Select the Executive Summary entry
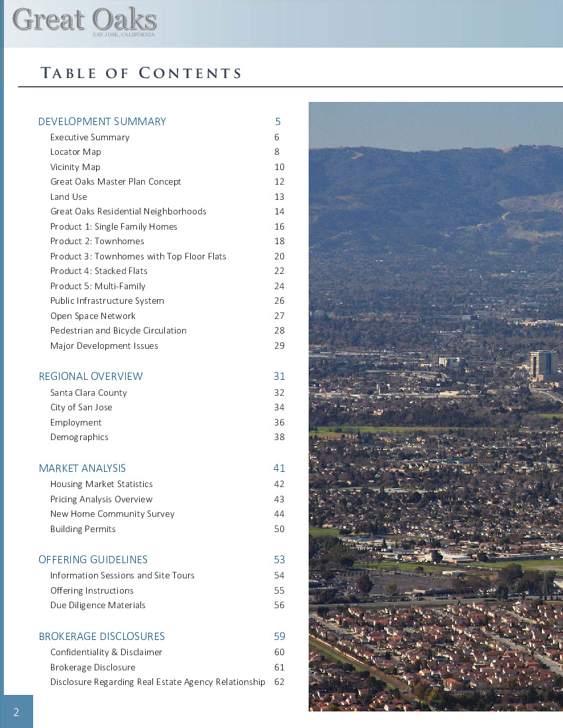The height and width of the screenshot is (728, 563). (x=89, y=138)
